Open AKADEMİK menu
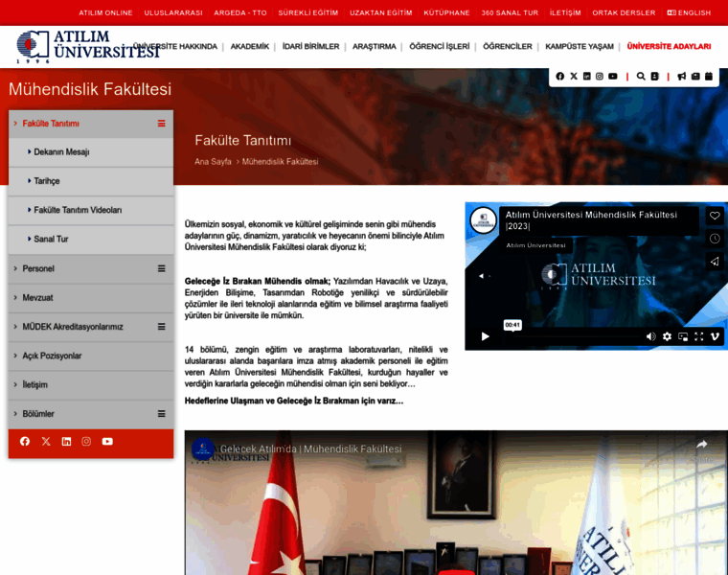This screenshot has height=575, width=728. 250,46
